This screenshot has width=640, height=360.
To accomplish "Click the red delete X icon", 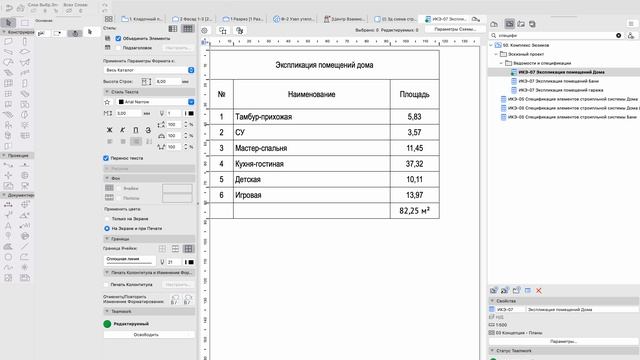I will pyautogui.click(x=539, y=291).
